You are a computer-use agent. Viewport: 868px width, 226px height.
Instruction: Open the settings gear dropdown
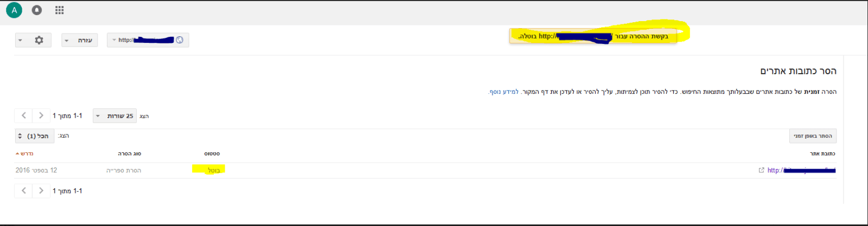33,40
